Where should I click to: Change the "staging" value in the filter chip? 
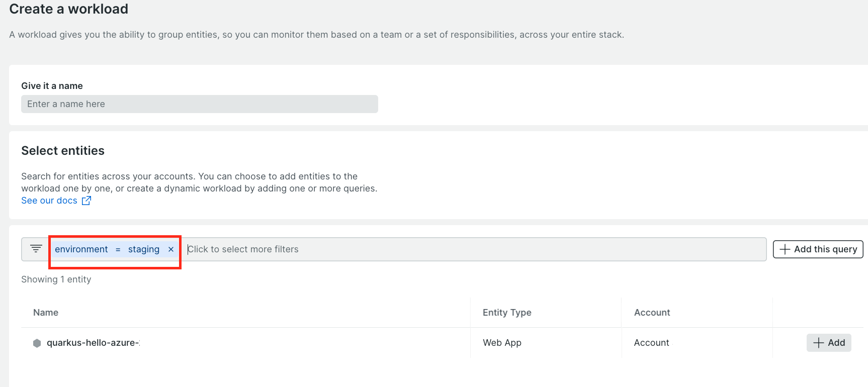(x=144, y=249)
